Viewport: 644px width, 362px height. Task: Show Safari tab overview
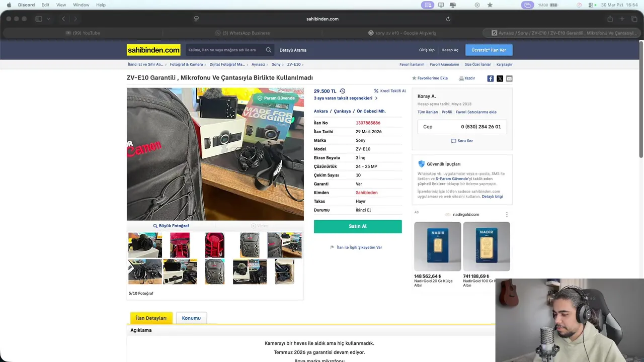(634, 19)
